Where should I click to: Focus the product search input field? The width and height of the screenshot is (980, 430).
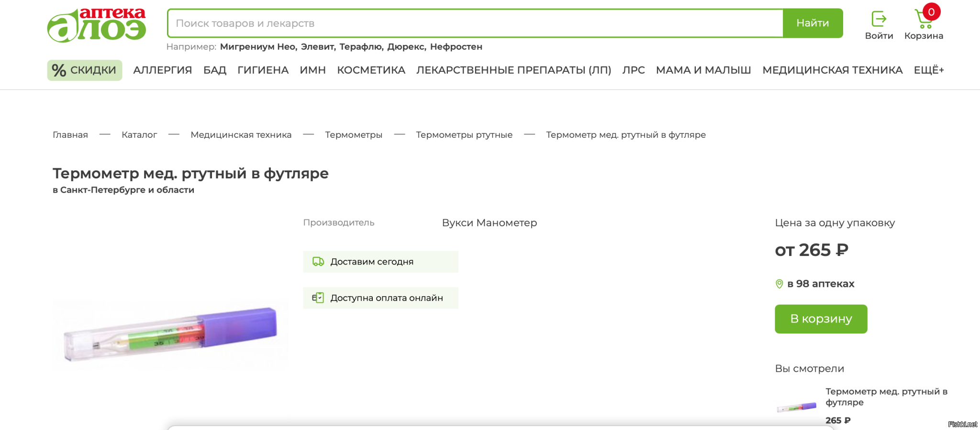pyautogui.click(x=475, y=23)
